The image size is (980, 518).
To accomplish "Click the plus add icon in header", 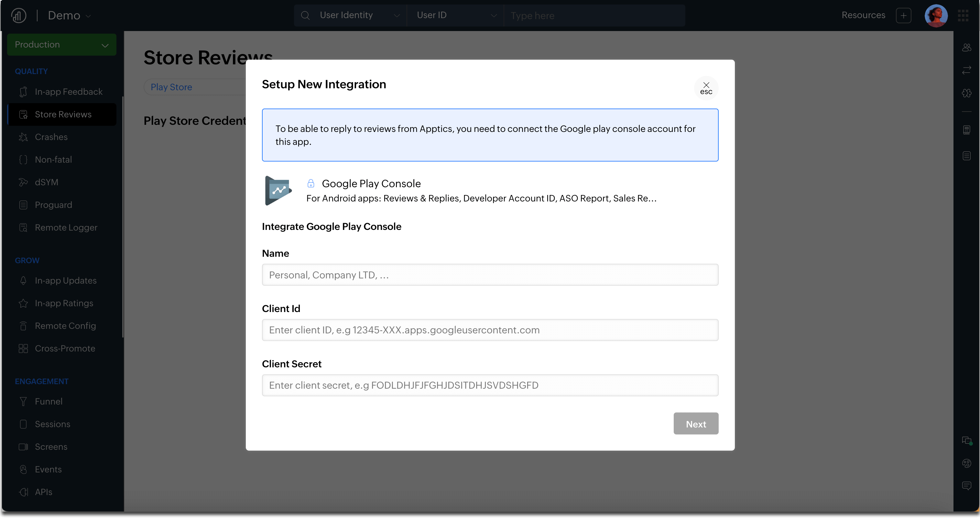I will (904, 16).
